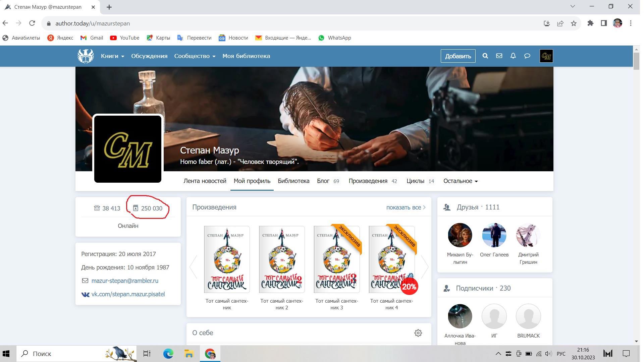The height and width of the screenshot is (362, 644).
Task: Open chat speech bubble icon
Action: coord(527,56)
